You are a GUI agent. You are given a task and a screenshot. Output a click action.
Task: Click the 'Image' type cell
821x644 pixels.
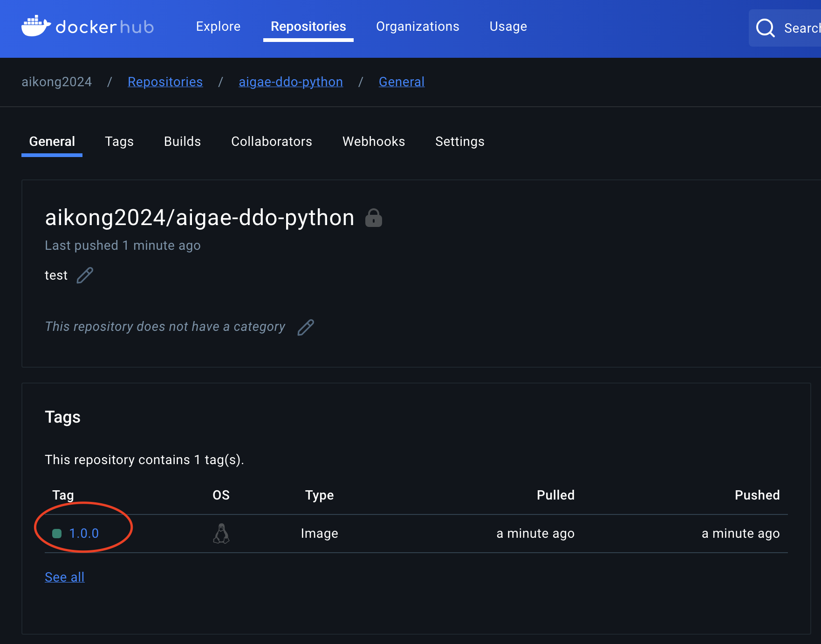click(x=320, y=534)
